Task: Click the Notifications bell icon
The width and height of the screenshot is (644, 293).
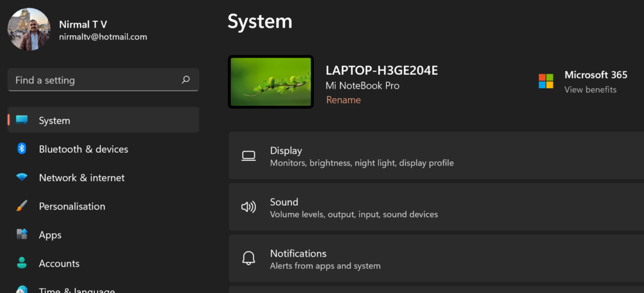Action: 248,258
